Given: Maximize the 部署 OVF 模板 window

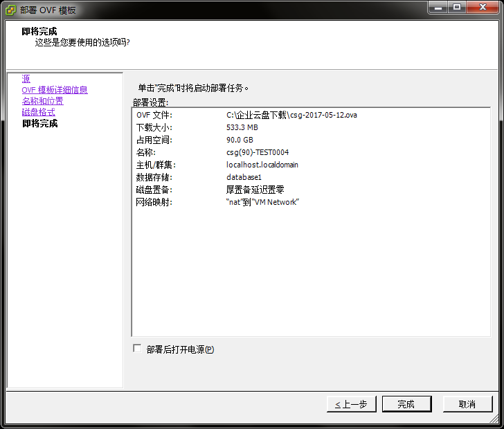Looking at the screenshot, I should point(457,7).
